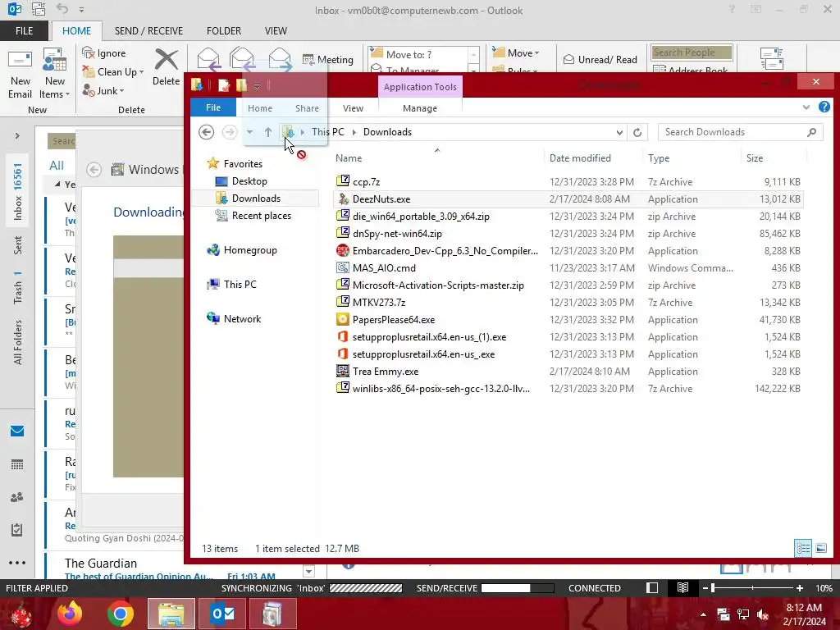Viewport: 840px width, 630px height.
Task: Click into the Search Downloads field
Action: pos(741,132)
